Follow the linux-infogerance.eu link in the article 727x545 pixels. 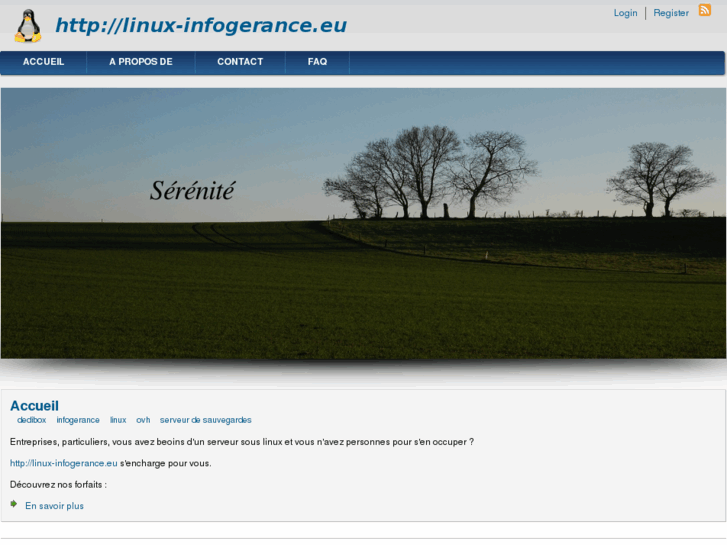[x=64, y=463]
